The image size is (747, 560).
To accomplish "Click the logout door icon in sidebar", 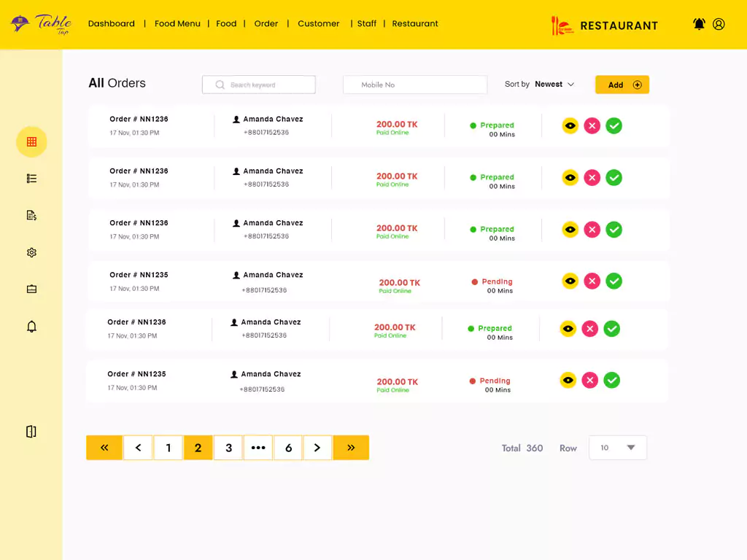I will pyautogui.click(x=31, y=432).
